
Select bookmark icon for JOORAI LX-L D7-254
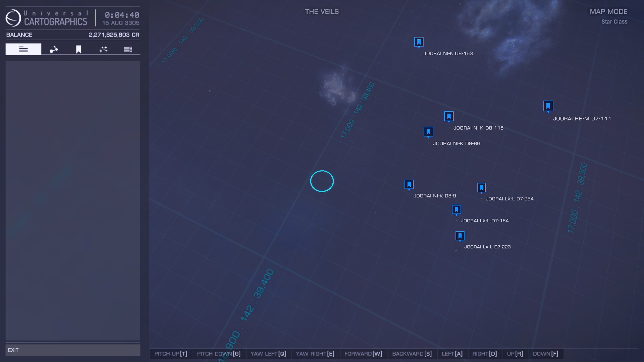(481, 188)
